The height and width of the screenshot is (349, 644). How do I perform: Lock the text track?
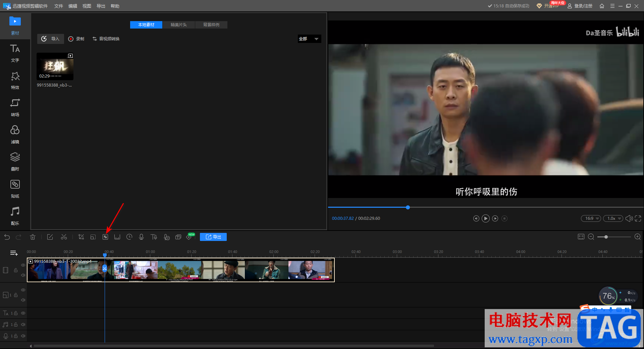(x=16, y=313)
